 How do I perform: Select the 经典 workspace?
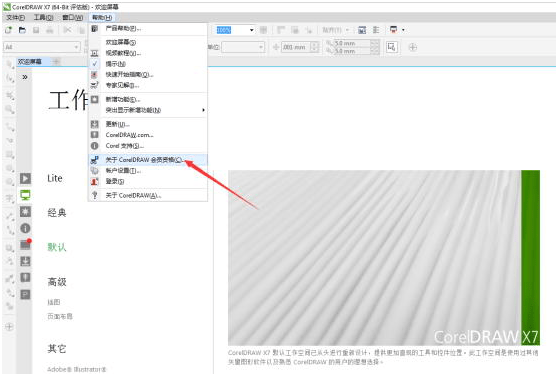click(57, 213)
